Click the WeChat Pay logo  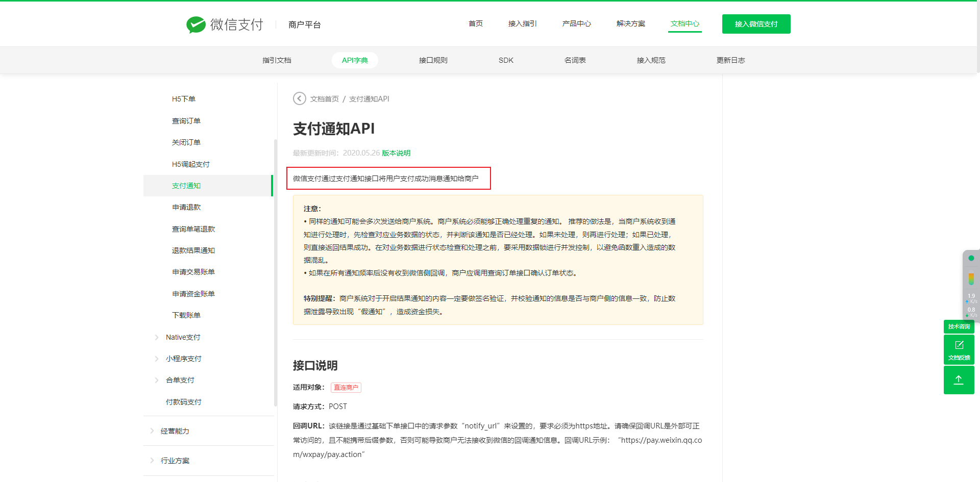point(225,24)
